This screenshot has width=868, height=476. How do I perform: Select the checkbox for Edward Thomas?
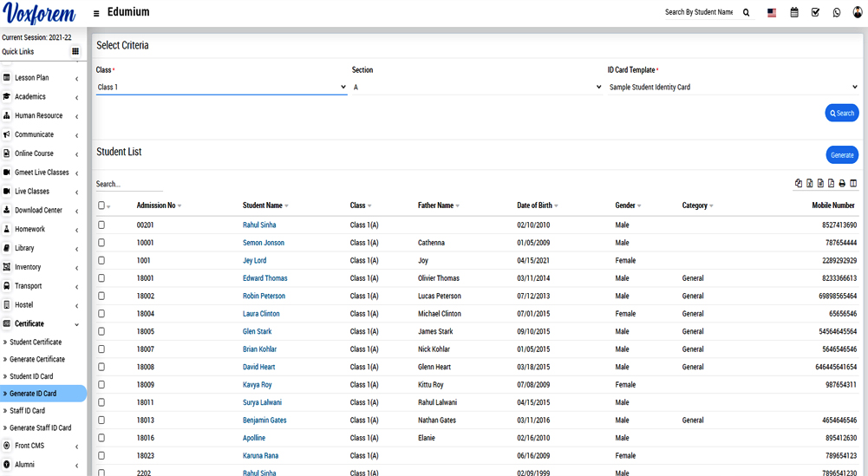pos(101,278)
